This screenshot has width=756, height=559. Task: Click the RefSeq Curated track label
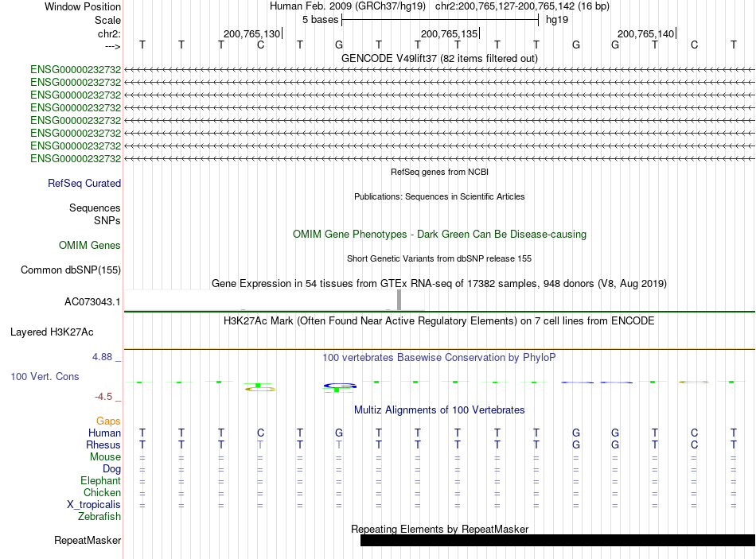[84, 183]
